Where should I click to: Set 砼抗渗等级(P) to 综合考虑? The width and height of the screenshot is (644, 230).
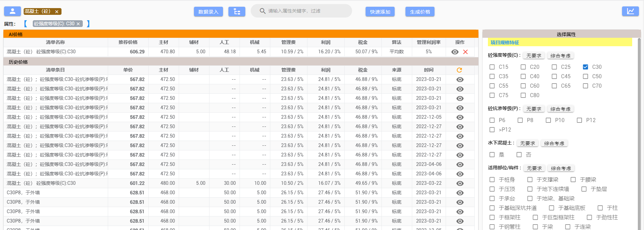561,109
